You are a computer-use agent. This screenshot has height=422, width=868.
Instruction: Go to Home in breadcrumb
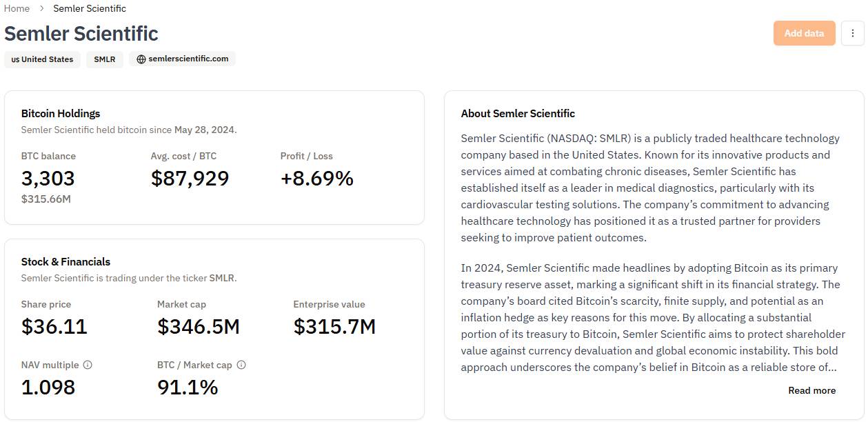[17, 8]
